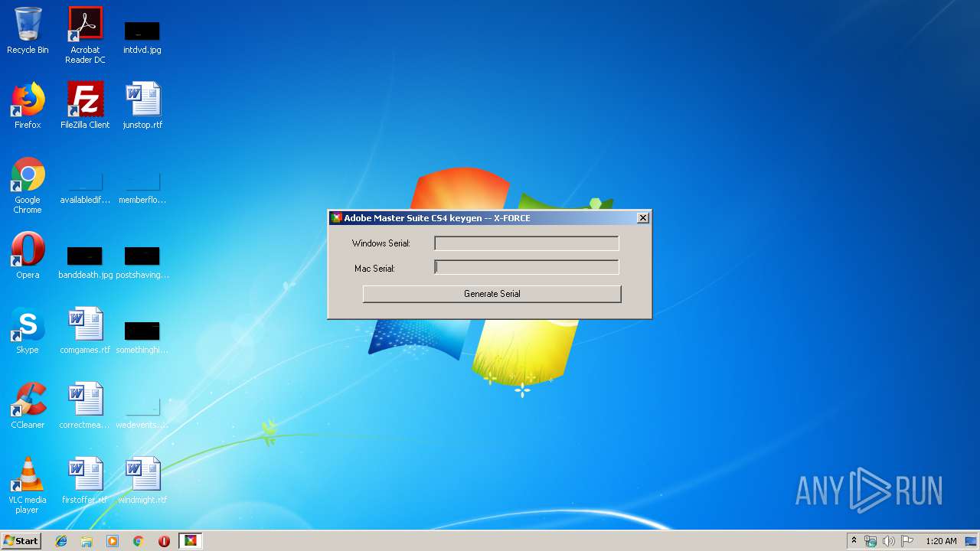Click the "Windows Serial:" label
Viewport: 980px width, 551px height.
[x=381, y=243]
